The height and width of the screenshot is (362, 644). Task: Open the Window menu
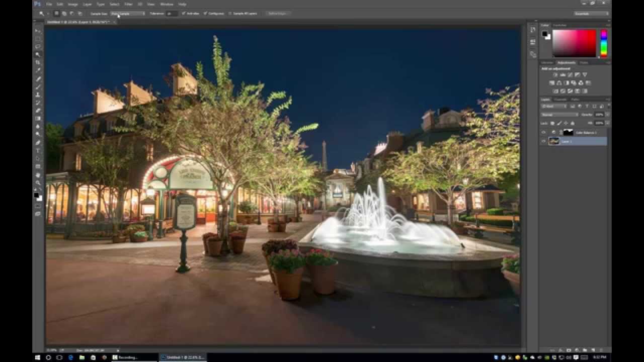[167, 4]
